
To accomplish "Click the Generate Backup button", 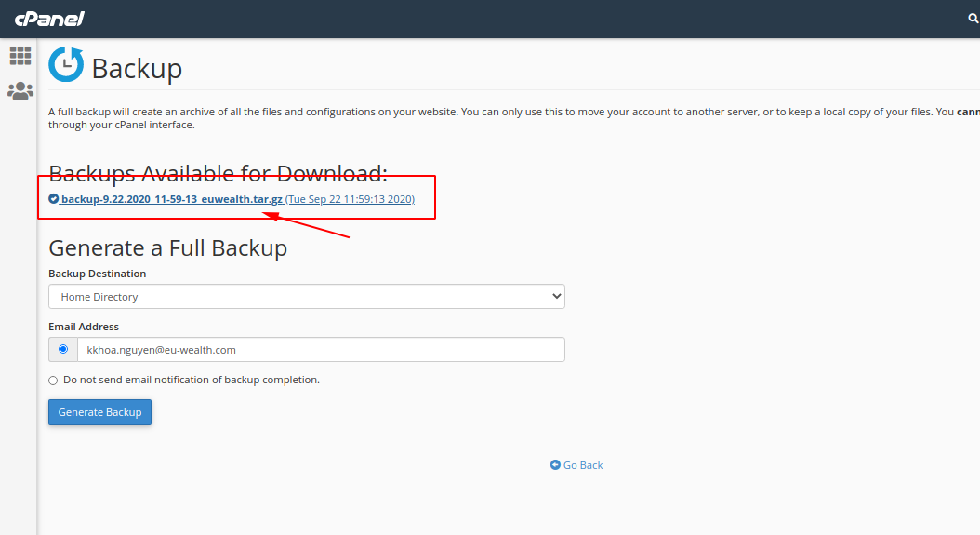I will point(100,412).
